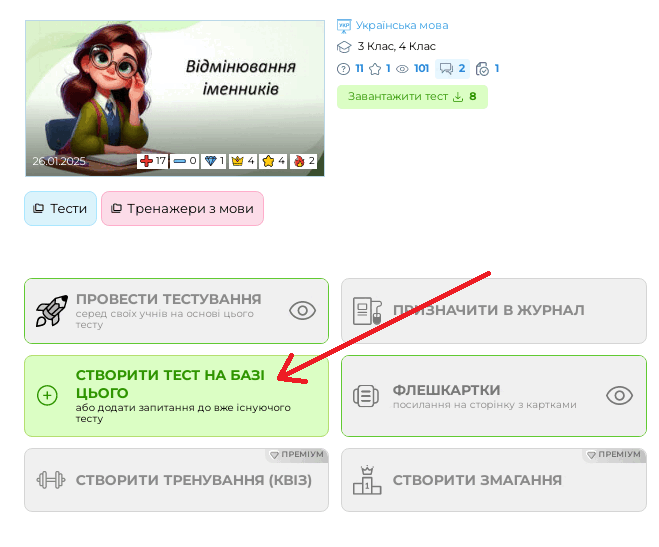This screenshot has width=659, height=547.
Task: Open the Українська мова subject link
Action: (402, 25)
